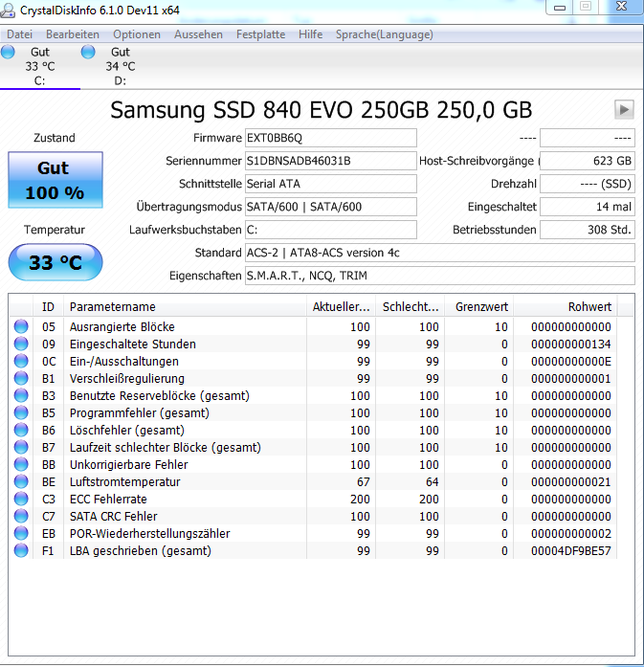Click the blue status orb for drive C:

click(x=8, y=52)
